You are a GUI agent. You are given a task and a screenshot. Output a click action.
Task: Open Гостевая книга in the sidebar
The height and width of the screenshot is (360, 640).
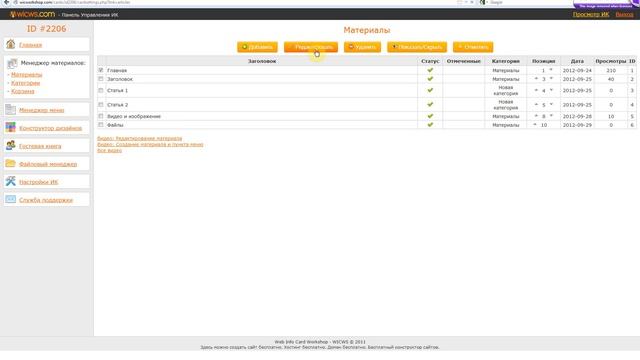tap(40, 146)
